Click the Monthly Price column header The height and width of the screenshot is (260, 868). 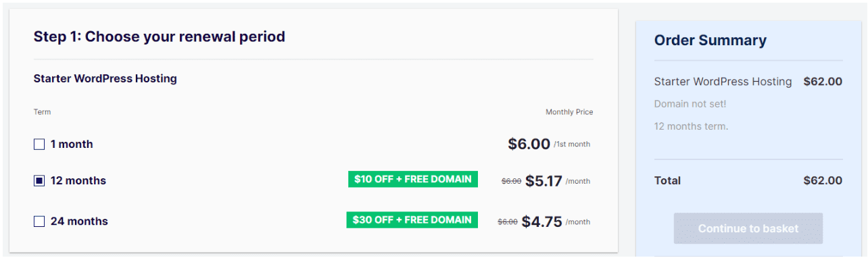[569, 112]
